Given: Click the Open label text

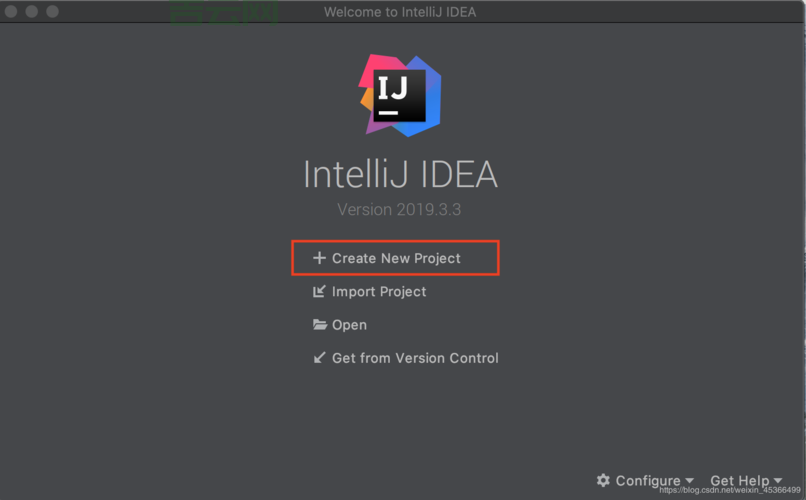Looking at the screenshot, I should 349,325.
